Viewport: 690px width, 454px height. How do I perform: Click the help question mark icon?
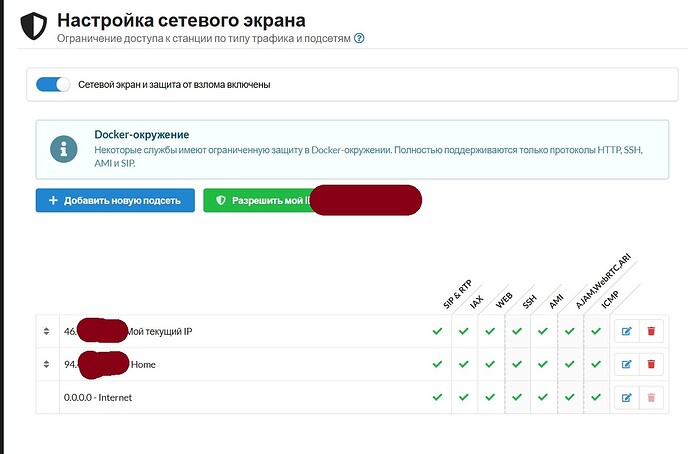(x=359, y=38)
